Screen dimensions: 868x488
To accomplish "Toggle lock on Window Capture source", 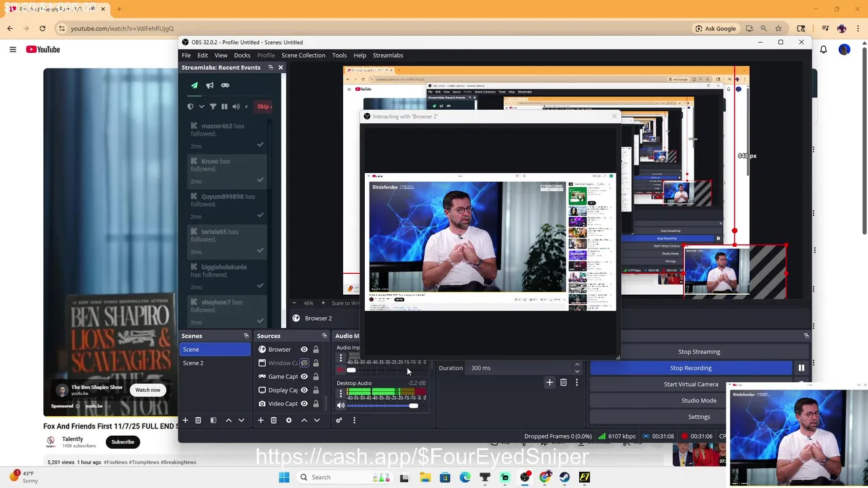I will pyautogui.click(x=316, y=363).
